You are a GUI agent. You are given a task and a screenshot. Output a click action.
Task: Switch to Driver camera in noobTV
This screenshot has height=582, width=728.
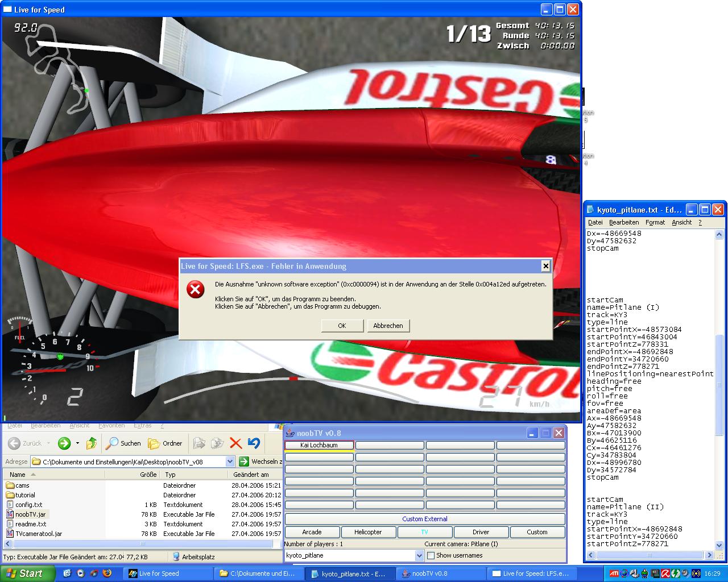click(x=481, y=532)
